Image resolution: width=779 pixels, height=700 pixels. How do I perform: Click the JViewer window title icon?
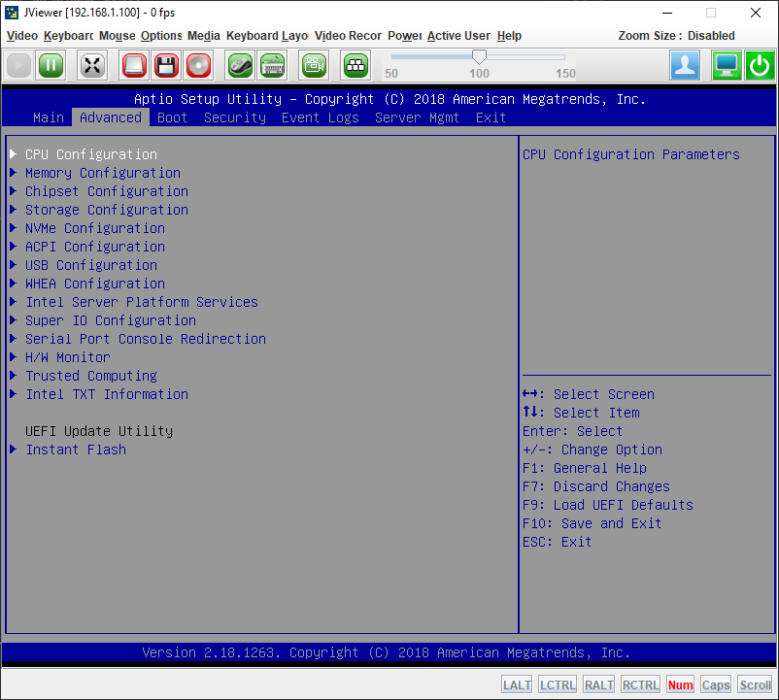coord(12,13)
